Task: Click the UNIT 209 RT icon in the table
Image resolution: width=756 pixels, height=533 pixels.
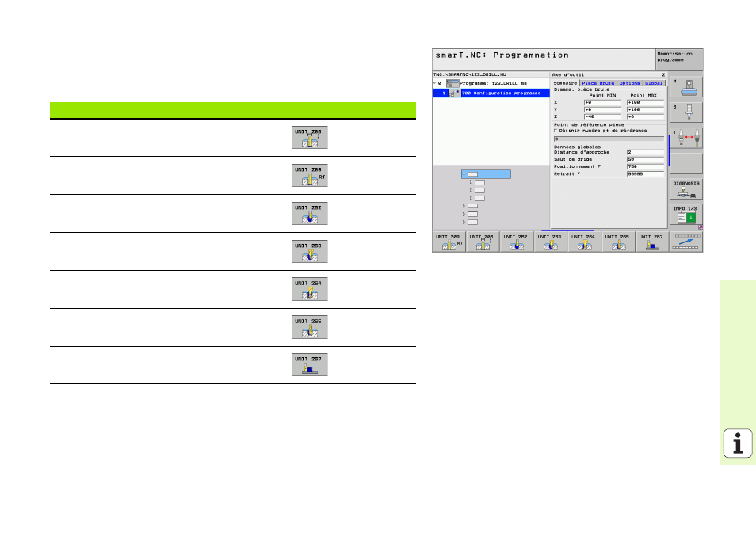Action: click(310, 175)
